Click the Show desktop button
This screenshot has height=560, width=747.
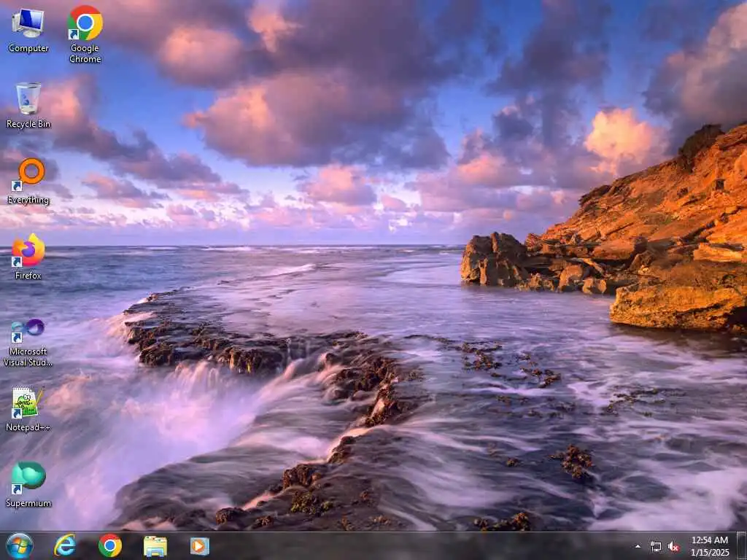[742, 546]
